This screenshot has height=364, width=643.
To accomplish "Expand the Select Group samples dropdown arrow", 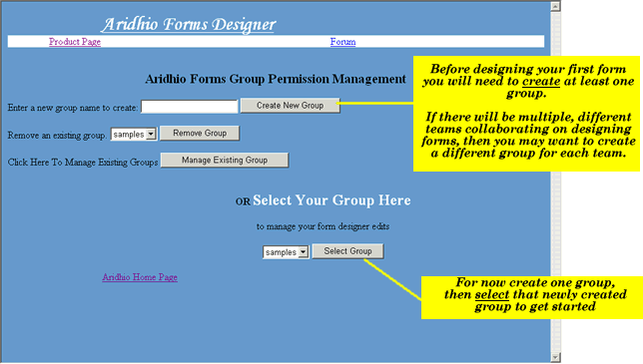I will coord(304,252).
